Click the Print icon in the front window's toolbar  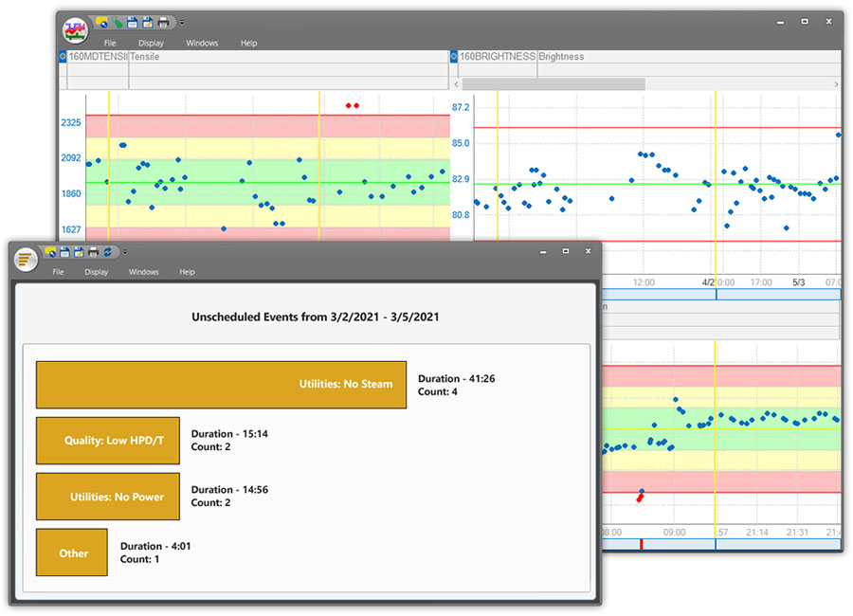click(x=93, y=252)
